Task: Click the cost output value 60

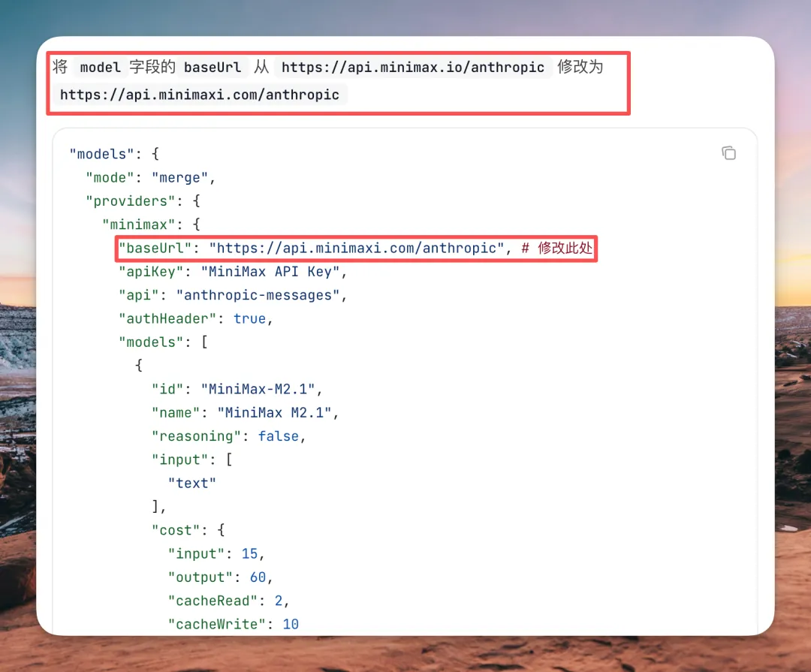Action: [x=258, y=577]
